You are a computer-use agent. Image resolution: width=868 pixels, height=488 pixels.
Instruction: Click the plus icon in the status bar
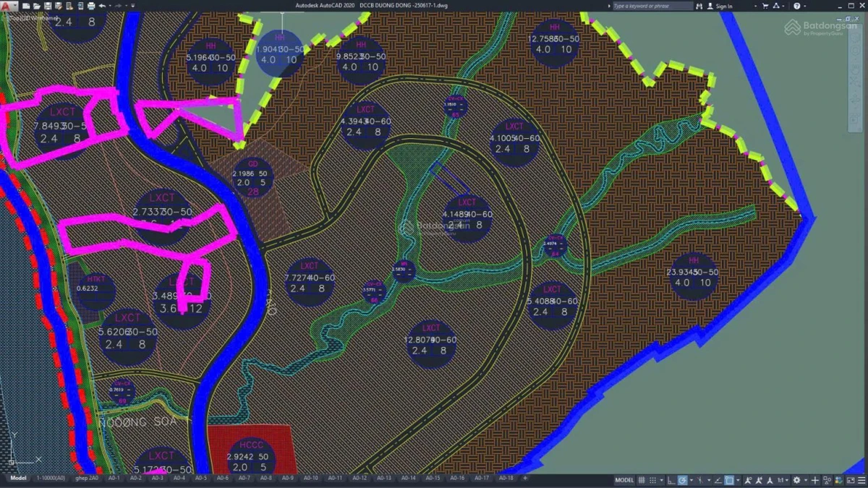pyautogui.click(x=815, y=479)
